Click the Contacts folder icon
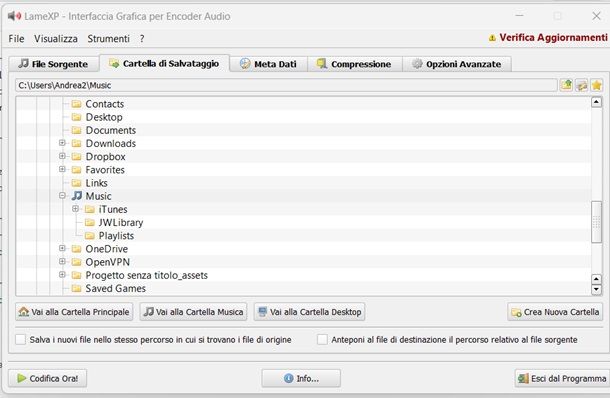The width and height of the screenshot is (610, 398). tap(77, 104)
